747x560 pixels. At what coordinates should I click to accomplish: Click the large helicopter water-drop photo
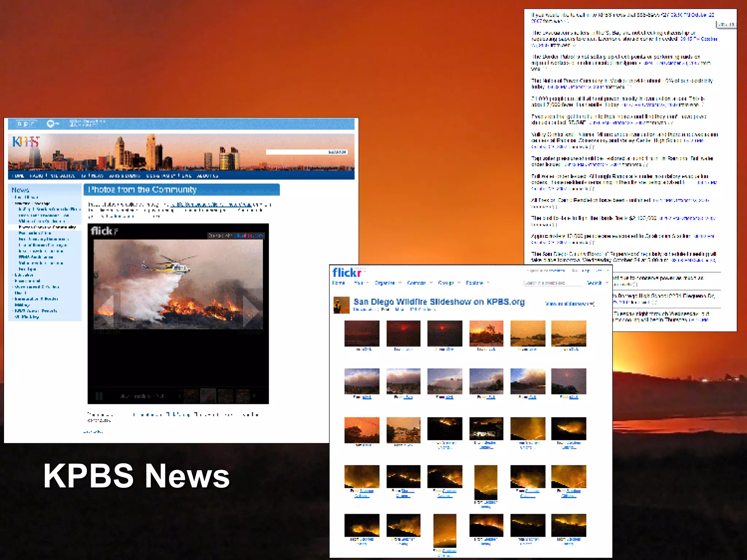(178, 284)
